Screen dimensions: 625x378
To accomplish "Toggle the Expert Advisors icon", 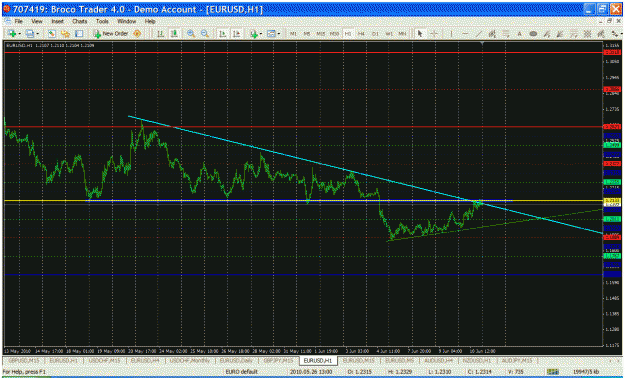I will tap(137, 34).
